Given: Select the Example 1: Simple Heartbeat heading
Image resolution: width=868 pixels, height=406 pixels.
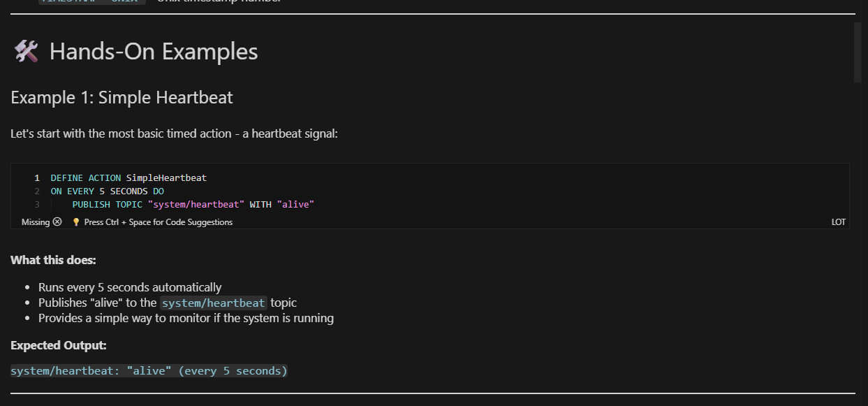Looking at the screenshot, I should [122, 97].
